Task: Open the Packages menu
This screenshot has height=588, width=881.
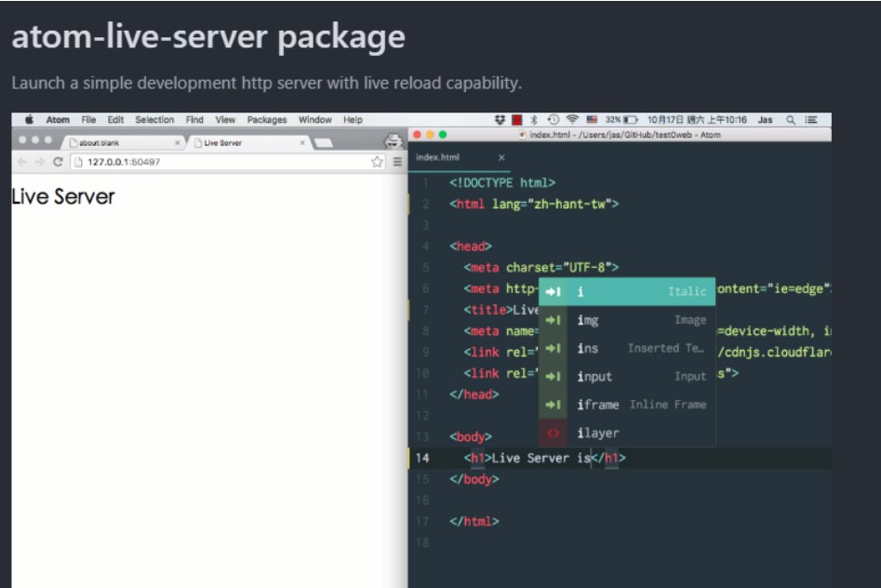Action: [267, 120]
